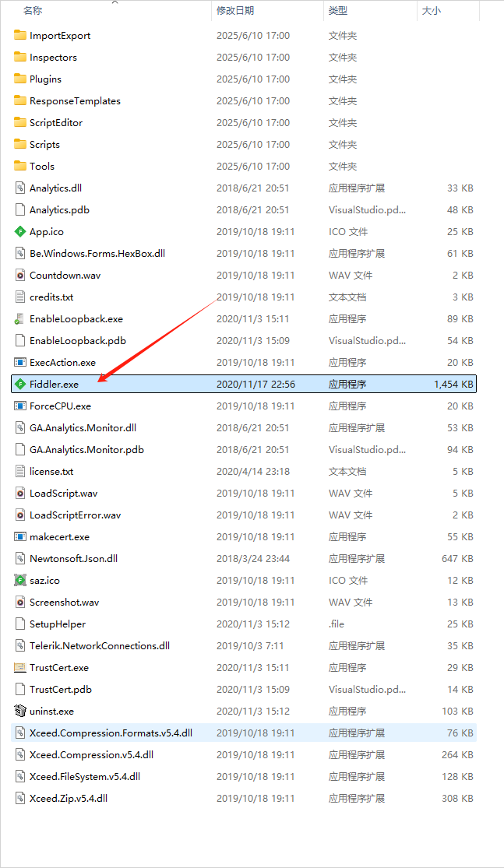Select the credits.txt document icon

[20, 297]
